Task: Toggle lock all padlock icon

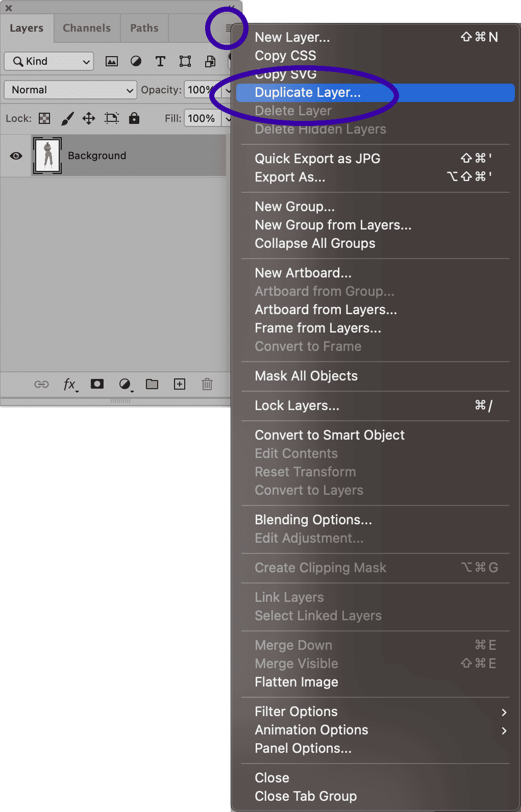Action: click(134, 119)
